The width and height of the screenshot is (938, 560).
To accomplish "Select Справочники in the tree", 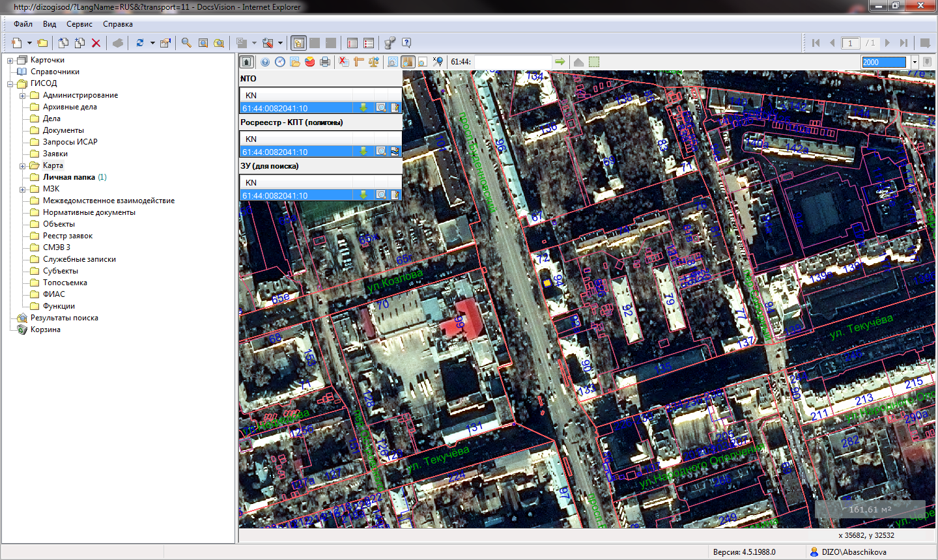I will 55,72.
